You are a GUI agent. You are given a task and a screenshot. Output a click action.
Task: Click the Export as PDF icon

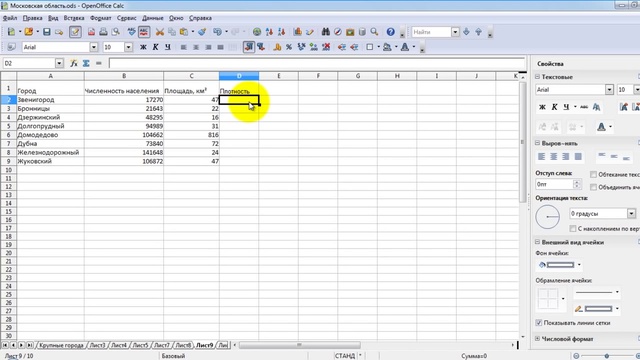(x=91, y=32)
